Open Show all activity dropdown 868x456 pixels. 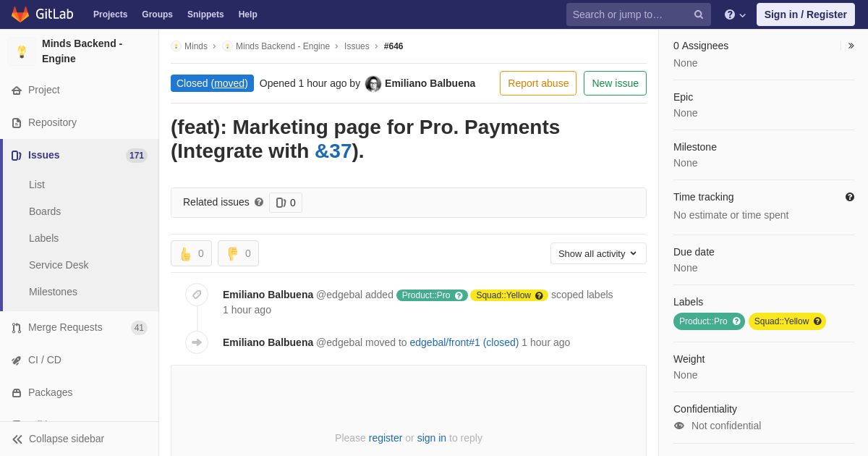598,253
